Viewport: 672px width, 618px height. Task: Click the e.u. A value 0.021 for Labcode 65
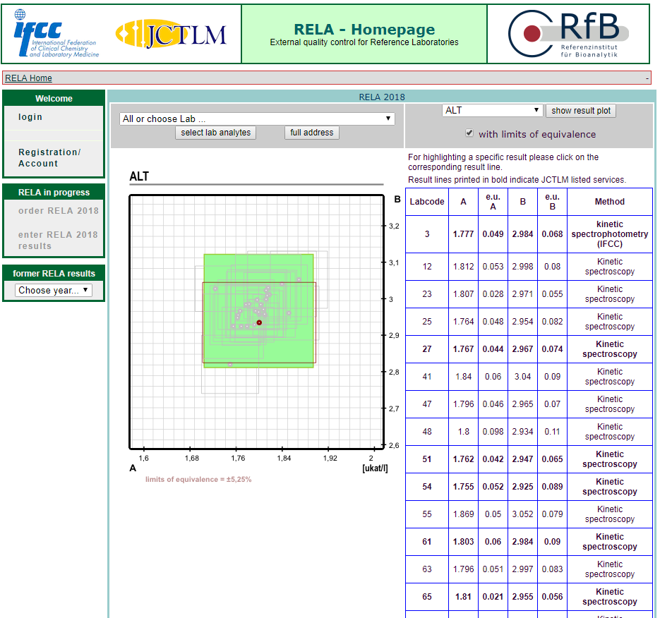coord(493,597)
